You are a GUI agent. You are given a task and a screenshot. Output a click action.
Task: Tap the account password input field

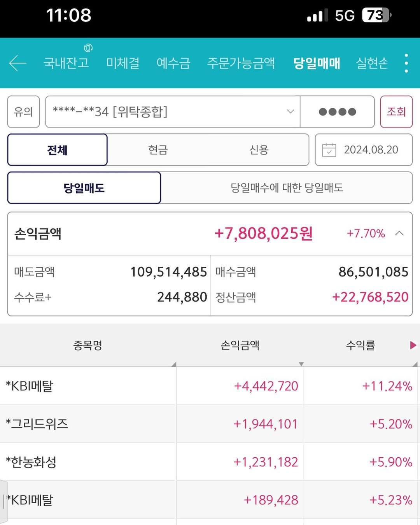(x=337, y=112)
